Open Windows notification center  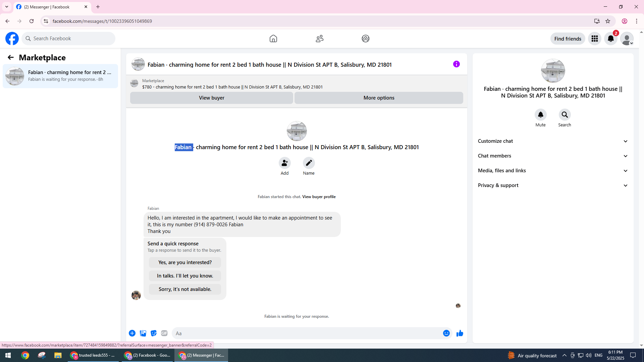[x=633, y=355]
